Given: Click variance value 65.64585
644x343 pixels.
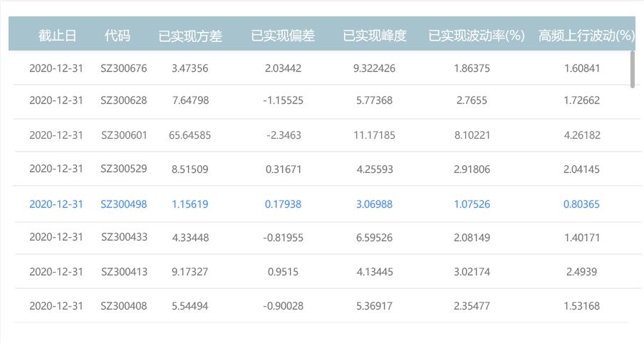Looking at the screenshot, I should tap(190, 134).
